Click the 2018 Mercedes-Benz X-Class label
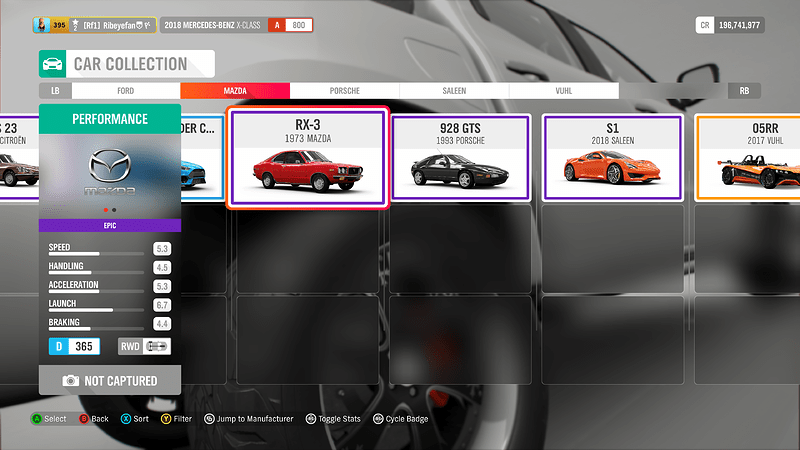This screenshot has height=450, width=800. pyautogui.click(x=212, y=25)
